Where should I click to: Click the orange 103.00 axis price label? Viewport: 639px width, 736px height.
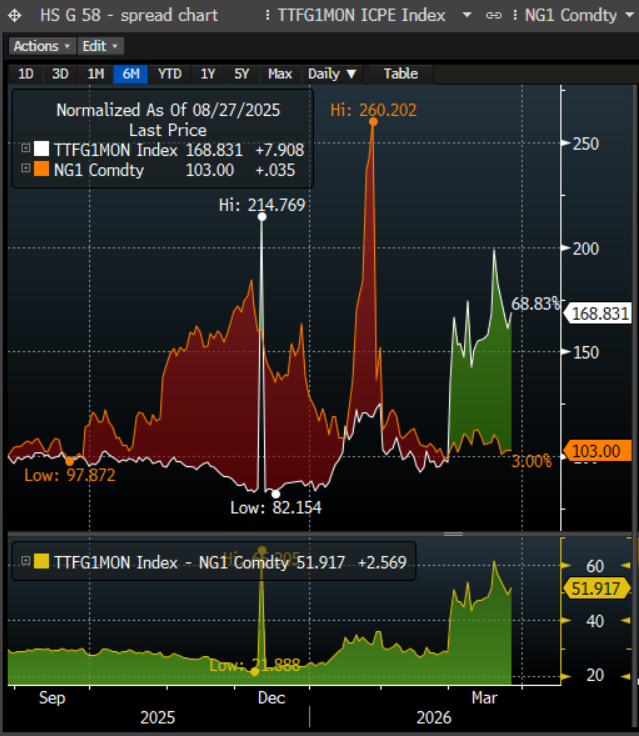pos(597,451)
